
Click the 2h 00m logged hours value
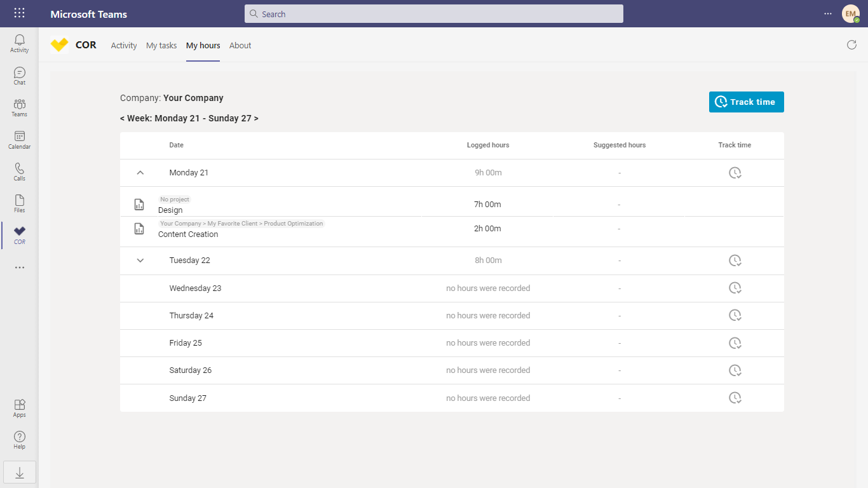tap(488, 229)
